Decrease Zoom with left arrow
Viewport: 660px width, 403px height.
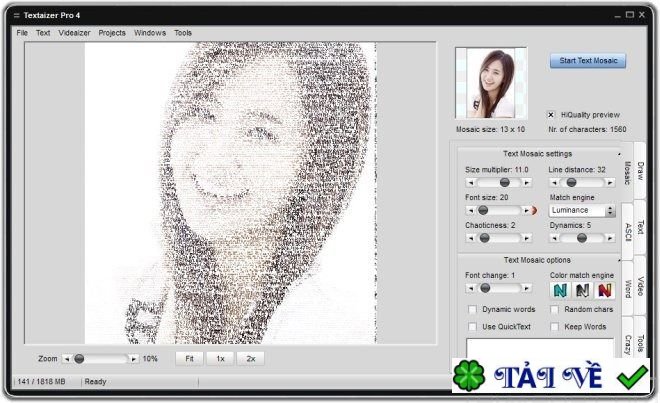click(x=67, y=359)
